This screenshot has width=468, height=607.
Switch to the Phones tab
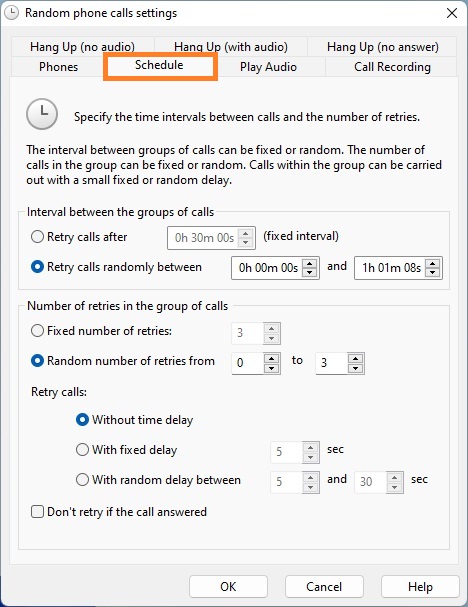tap(58, 67)
